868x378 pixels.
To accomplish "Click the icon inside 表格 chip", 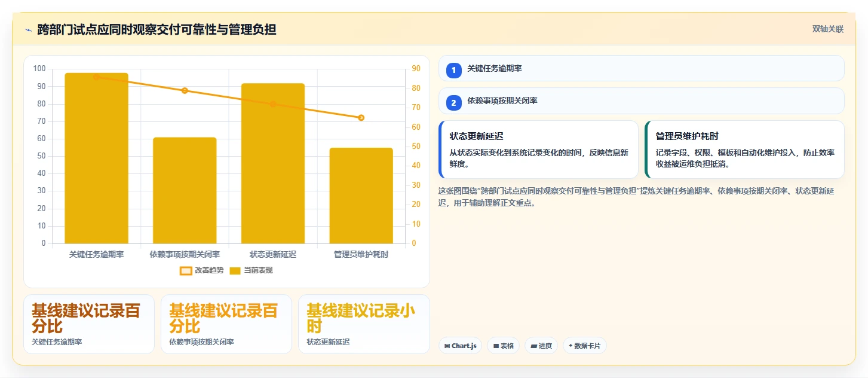I will 496,346.
